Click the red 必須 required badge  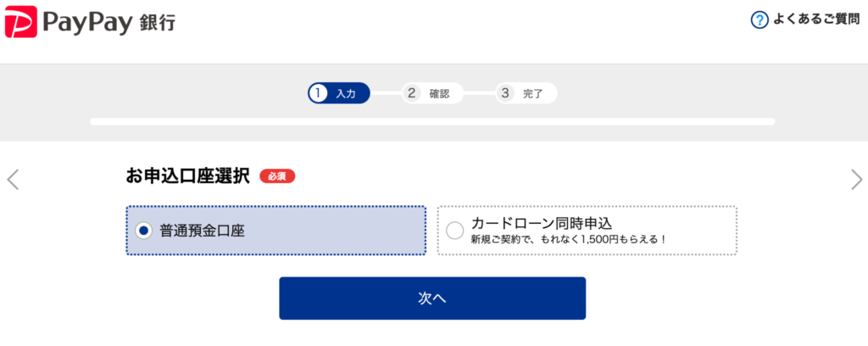pyautogui.click(x=277, y=176)
